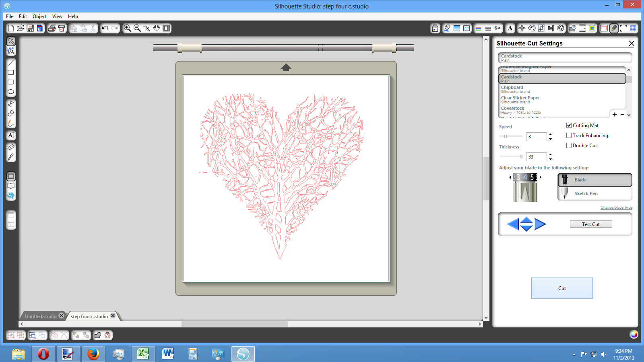Open the Silhouette Online Store icon
Viewport: 644px width, 362px height.
11,196
